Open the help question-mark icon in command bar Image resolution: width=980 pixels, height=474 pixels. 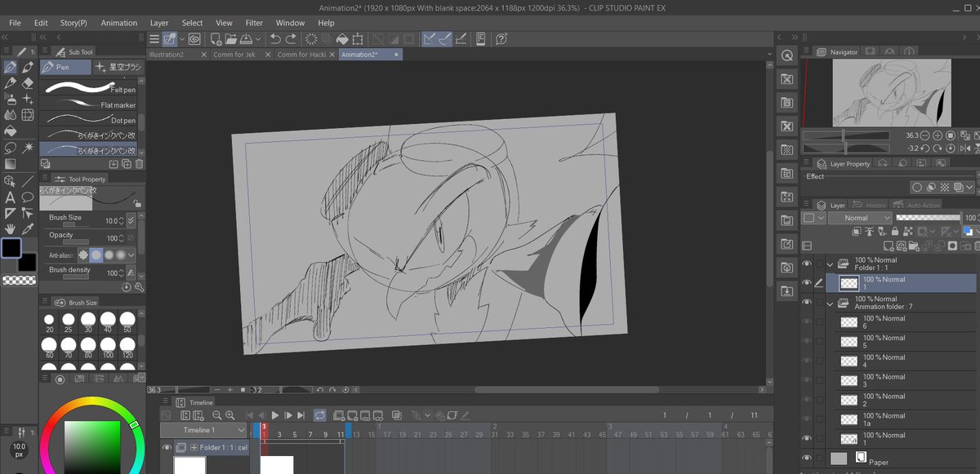pos(501,38)
